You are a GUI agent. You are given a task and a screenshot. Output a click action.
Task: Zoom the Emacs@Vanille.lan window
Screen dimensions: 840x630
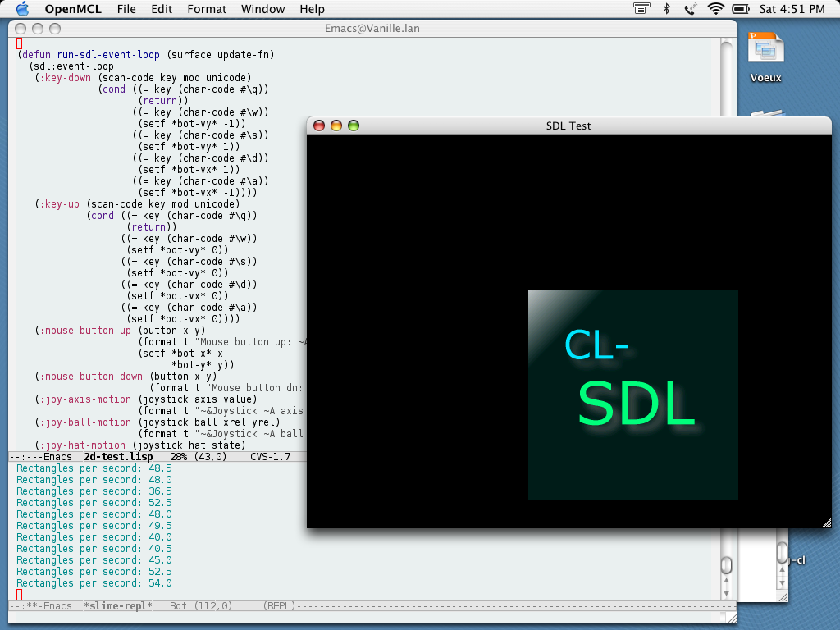55,29
